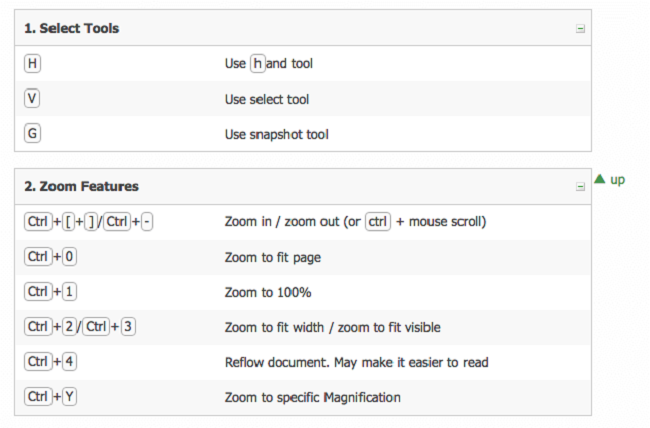Click the 'Zoom to specific Magnification' text
Viewport: 650px width, 428px height.
pos(312,397)
